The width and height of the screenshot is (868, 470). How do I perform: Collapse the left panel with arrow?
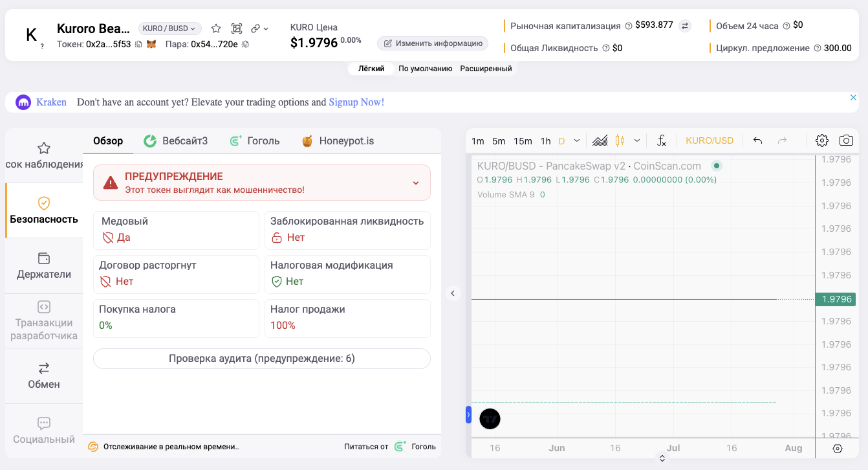[x=453, y=293]
